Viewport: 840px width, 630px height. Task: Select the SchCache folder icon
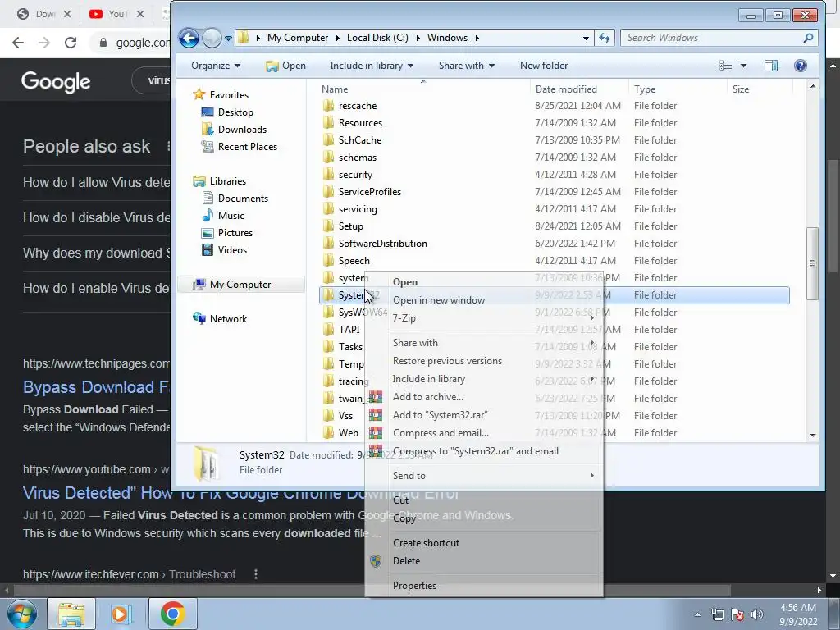click(328, 139)
